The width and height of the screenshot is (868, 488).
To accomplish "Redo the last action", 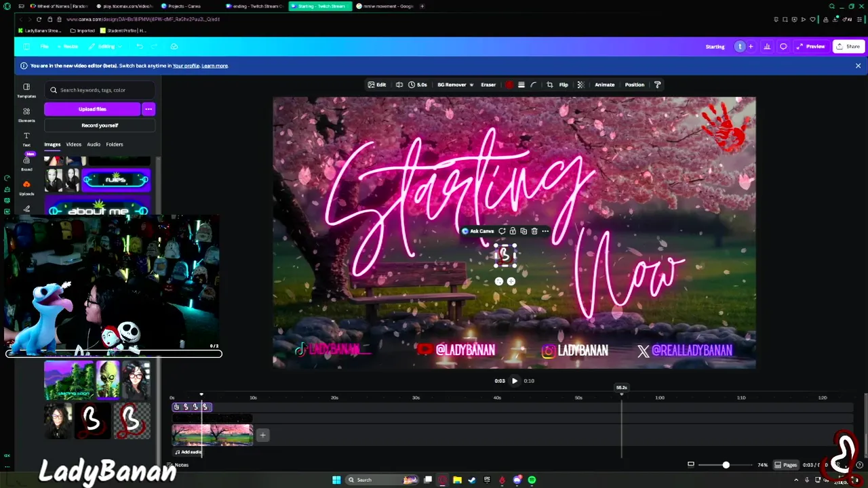I will (155, 47).
